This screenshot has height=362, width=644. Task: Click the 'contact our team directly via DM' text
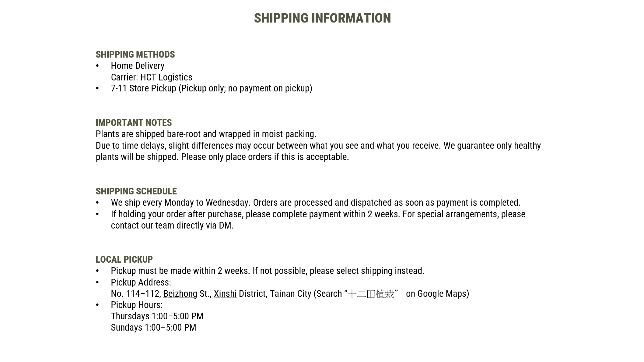(172, 225)
